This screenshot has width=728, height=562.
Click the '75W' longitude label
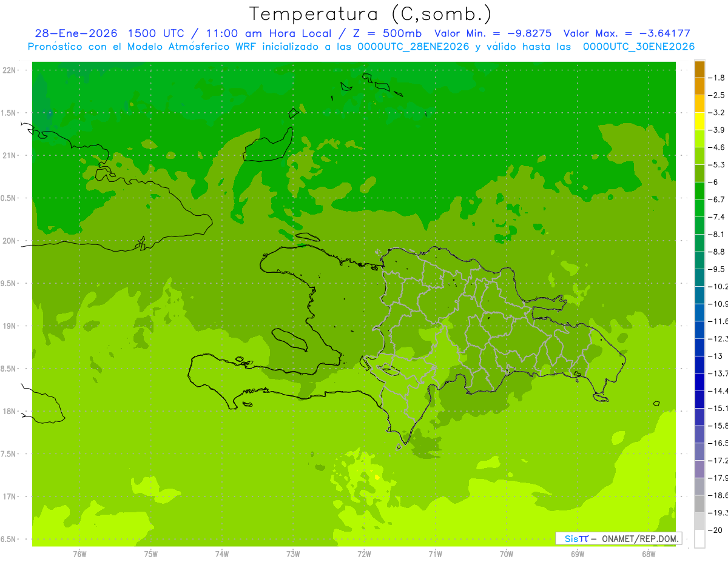click(150, 554)
